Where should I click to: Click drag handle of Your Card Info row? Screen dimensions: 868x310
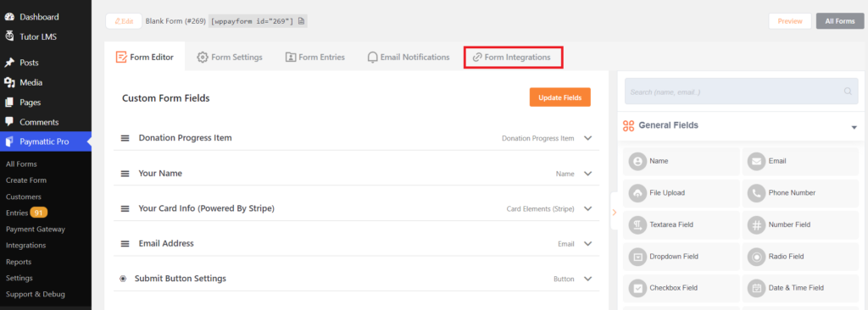click(125, 208)
